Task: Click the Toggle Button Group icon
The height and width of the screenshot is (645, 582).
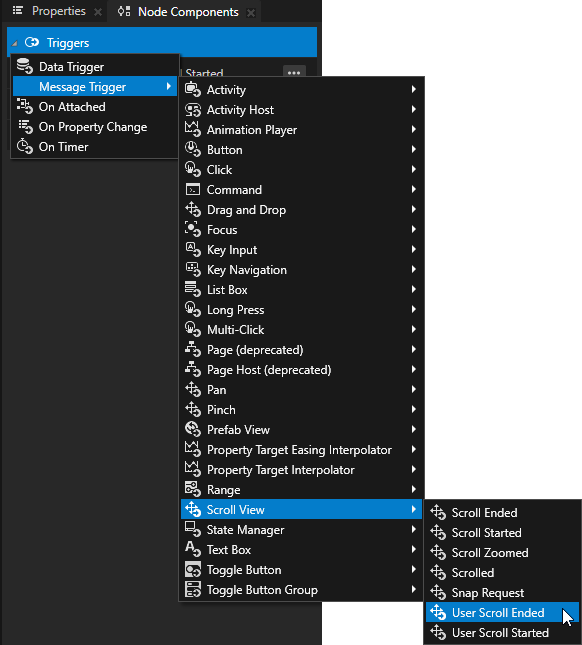Action: (192, 589)
